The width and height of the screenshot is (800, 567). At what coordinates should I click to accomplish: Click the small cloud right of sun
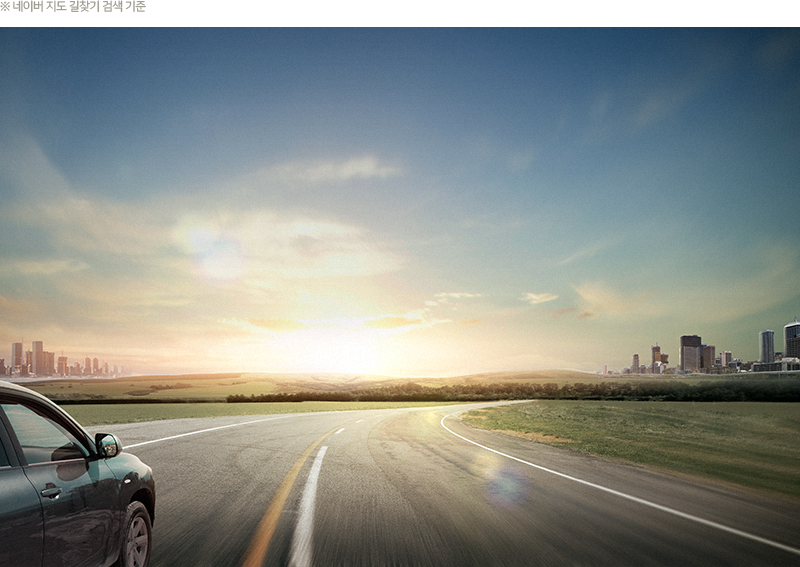[539, 297]
